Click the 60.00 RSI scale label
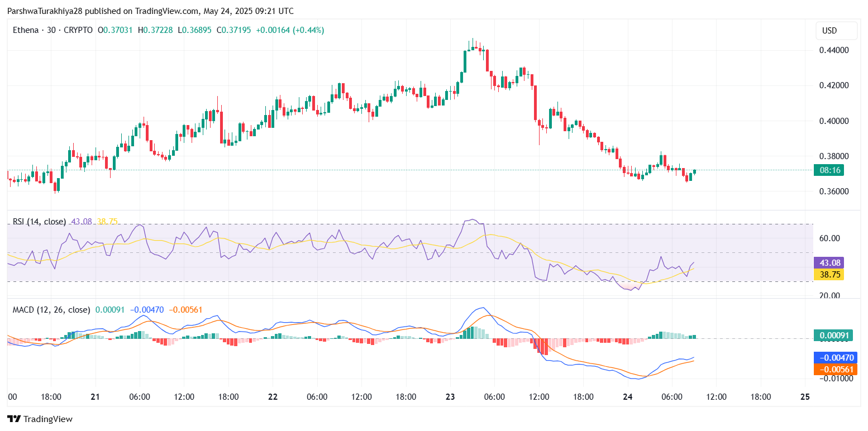The height and width of the screenshot is (431, 868). (x=830, y=238)
